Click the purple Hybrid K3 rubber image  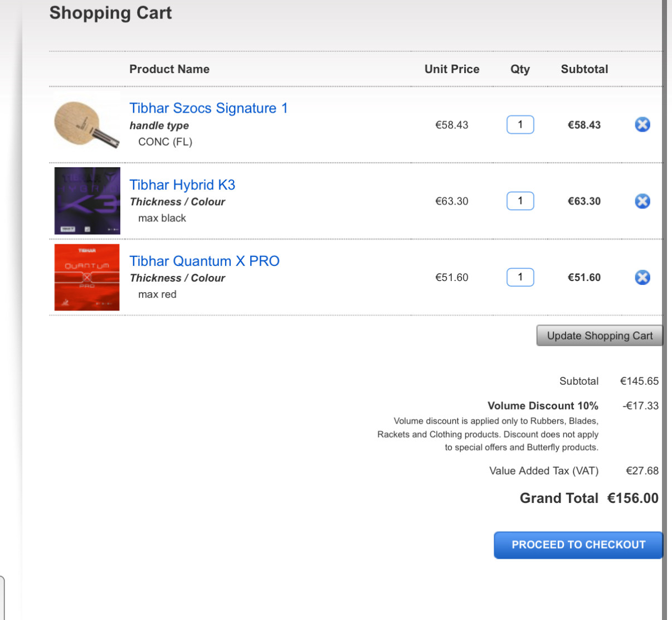tap(87, 201)
